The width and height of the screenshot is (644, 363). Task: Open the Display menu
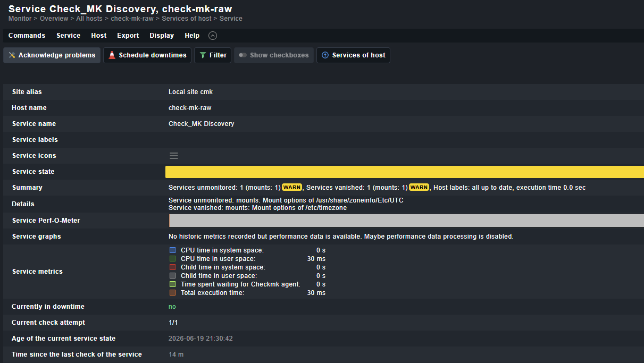coord(162,36)
